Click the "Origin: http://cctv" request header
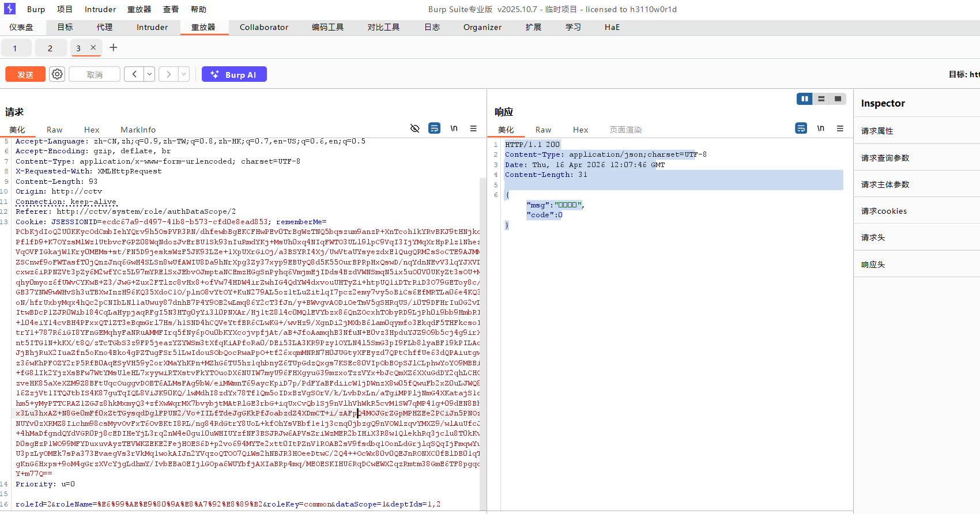This screenshot has width=980, height=514. coord(59,191)
